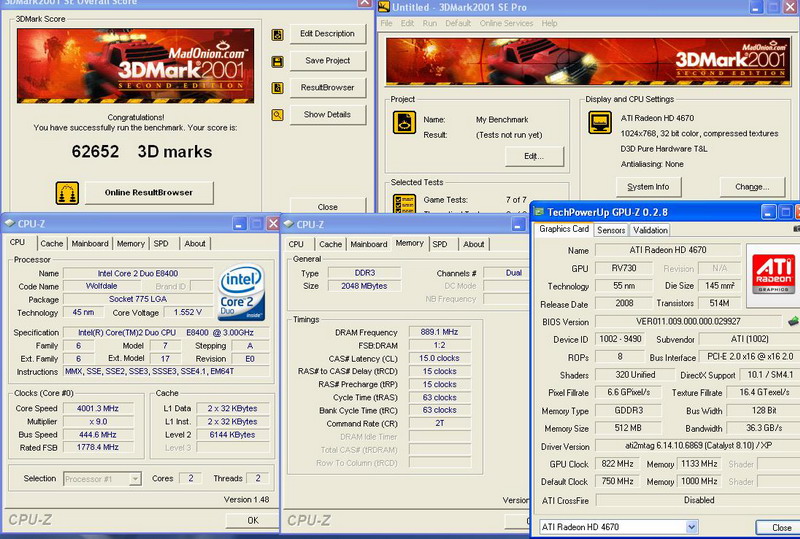The image size is (800, 539).
Task: Click the ResultBrowser button
Action: click(328, 88)
